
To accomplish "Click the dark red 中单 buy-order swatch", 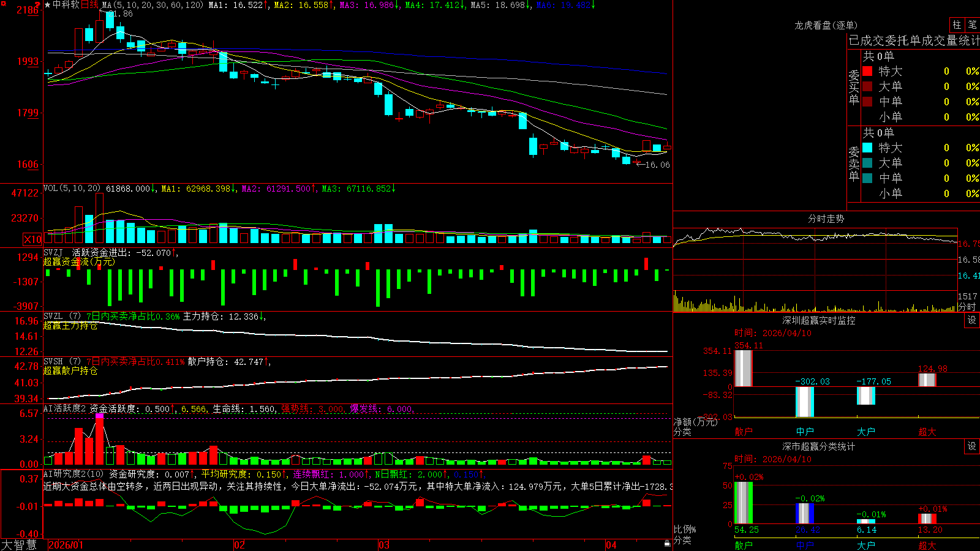I will click(867, 102).
